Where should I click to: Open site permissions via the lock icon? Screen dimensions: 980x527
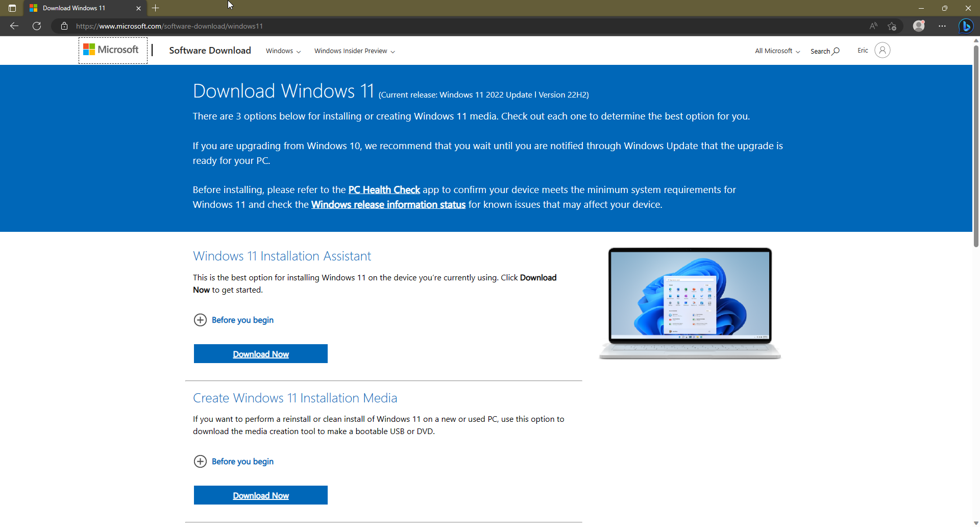coord(64,26)
